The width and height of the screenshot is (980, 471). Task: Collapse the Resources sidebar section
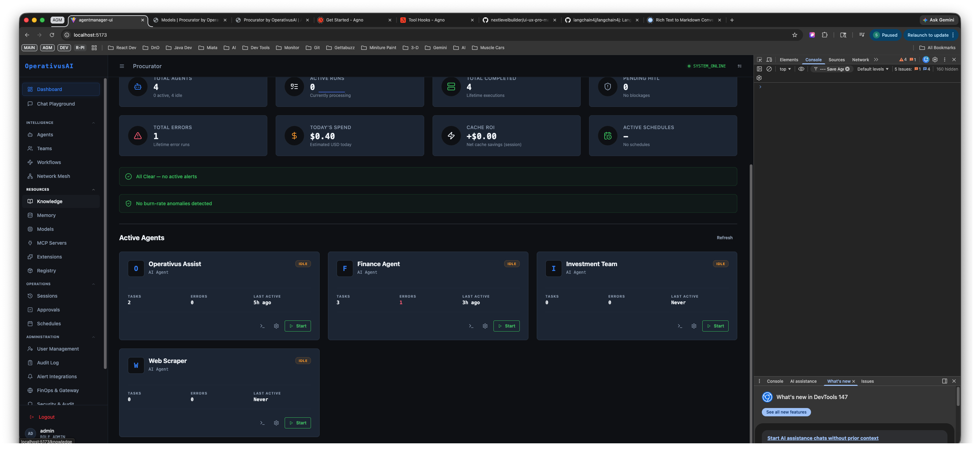93,190
